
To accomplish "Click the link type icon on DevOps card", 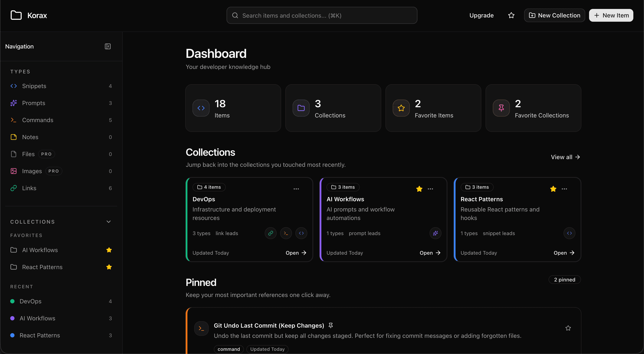I will 270,233.
